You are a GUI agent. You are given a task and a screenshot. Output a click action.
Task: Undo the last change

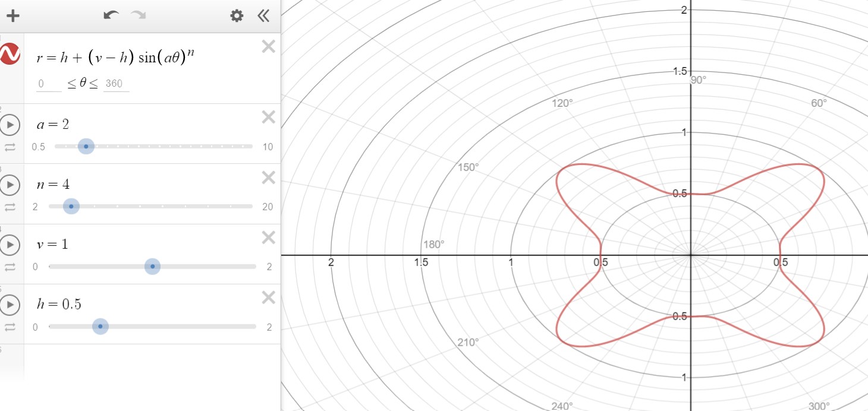coord(111,15)
